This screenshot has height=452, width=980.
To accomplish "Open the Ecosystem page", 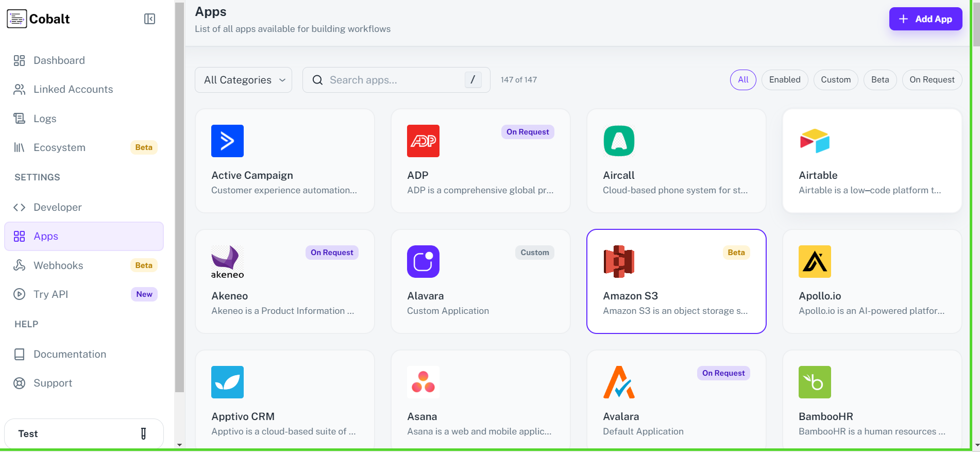I will [84, 148].
